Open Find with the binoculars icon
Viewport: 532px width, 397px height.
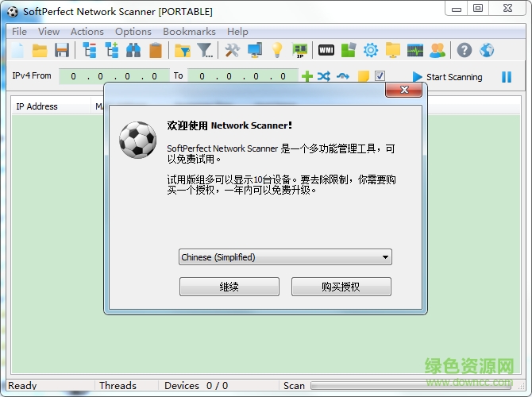[x=133, y=51]
